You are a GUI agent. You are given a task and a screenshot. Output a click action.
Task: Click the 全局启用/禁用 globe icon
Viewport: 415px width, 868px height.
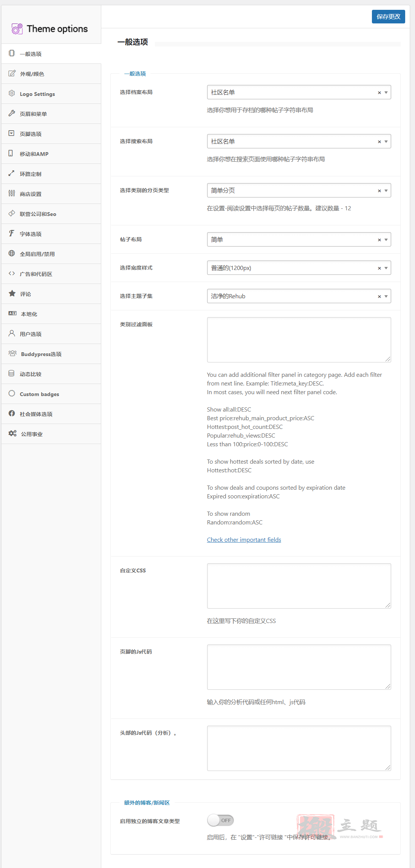coord(12,253)
